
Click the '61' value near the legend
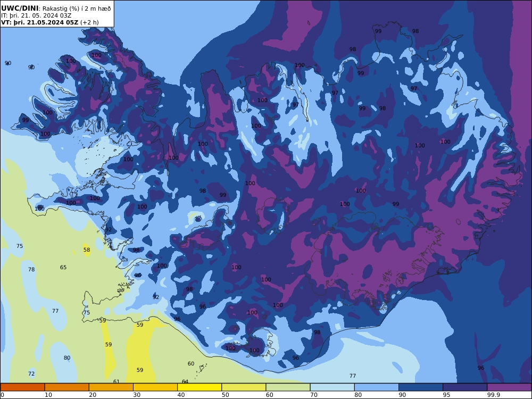(117, 381)
